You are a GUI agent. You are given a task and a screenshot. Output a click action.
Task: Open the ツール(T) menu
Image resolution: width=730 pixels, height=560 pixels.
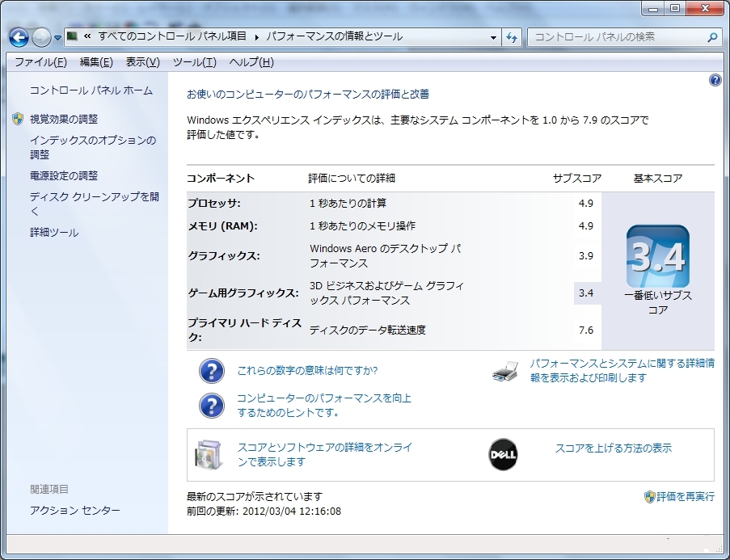click(x=194, y=62)
